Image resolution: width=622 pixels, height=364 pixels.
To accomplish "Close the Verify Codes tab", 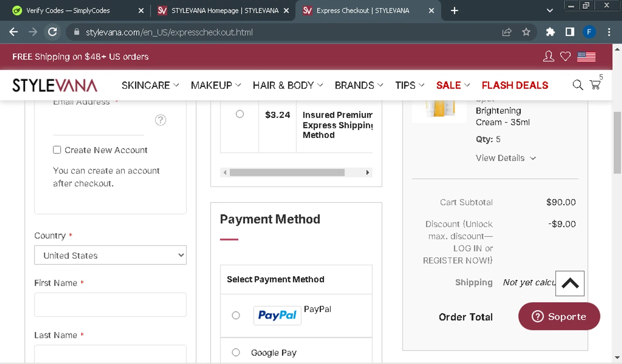I will 141,11.
